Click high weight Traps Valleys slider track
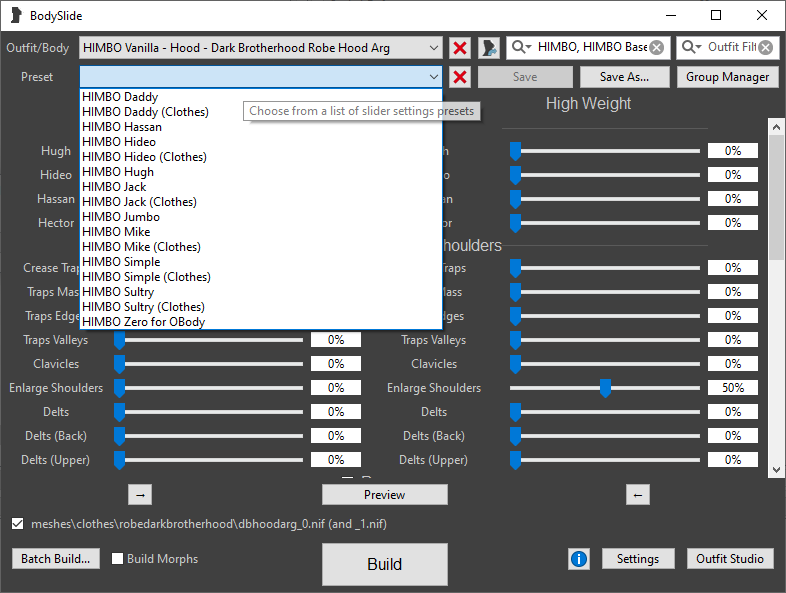The image size is (786, 593). point(605,340)
